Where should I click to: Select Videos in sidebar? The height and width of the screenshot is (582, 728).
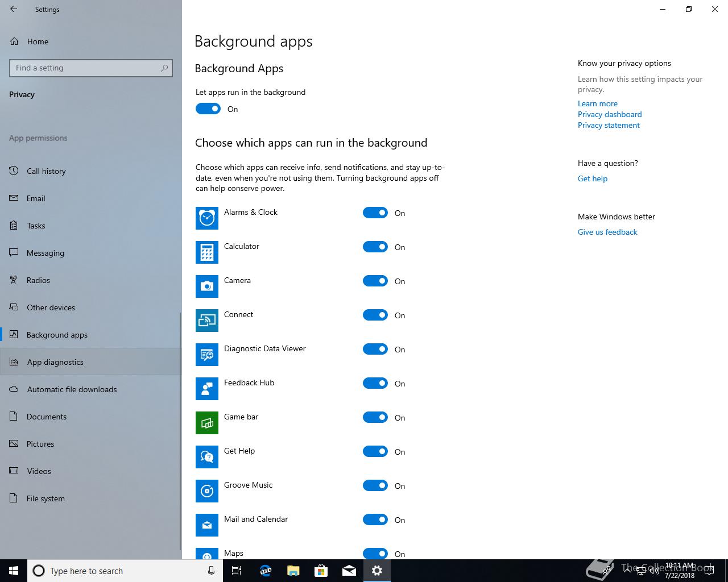click(x=90, y=471)
